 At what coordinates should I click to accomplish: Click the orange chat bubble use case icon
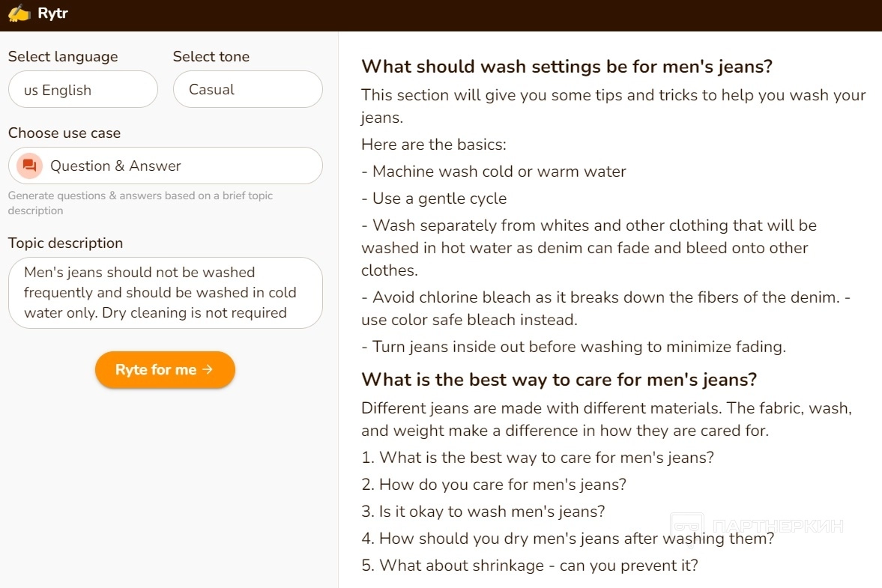29,166
